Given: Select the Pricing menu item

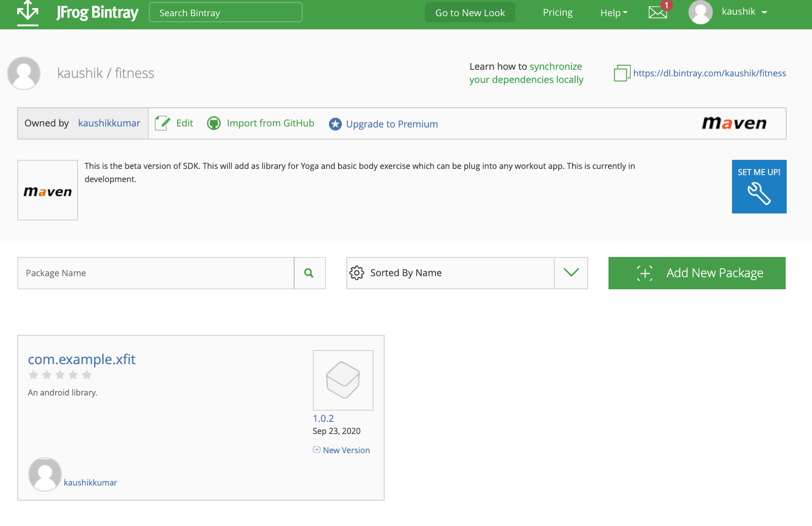Looking at the screenshot, I should click(x=557, y=13).
